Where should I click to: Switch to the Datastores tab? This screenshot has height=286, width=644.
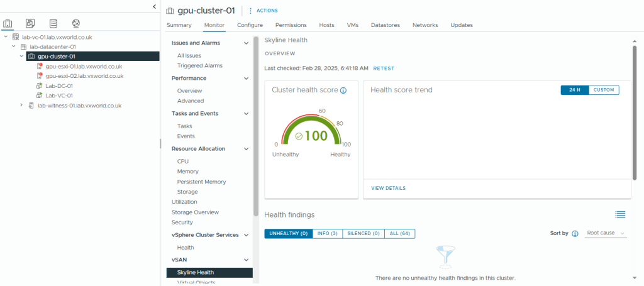(x=385, y=25)
